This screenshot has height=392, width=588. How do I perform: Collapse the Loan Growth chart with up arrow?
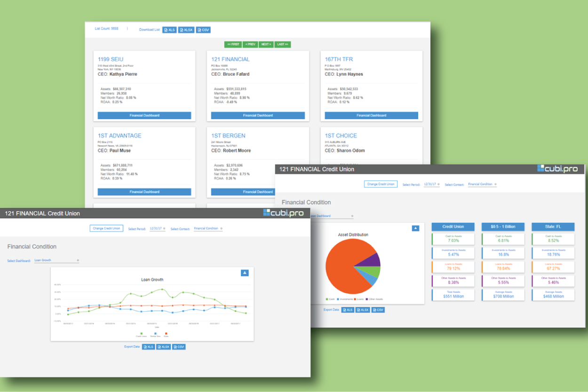(245, 273)
